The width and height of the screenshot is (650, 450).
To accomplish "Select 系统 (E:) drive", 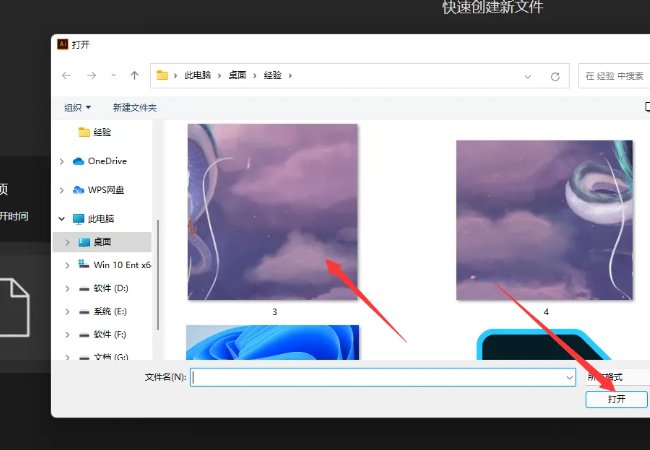I will 102,312.
